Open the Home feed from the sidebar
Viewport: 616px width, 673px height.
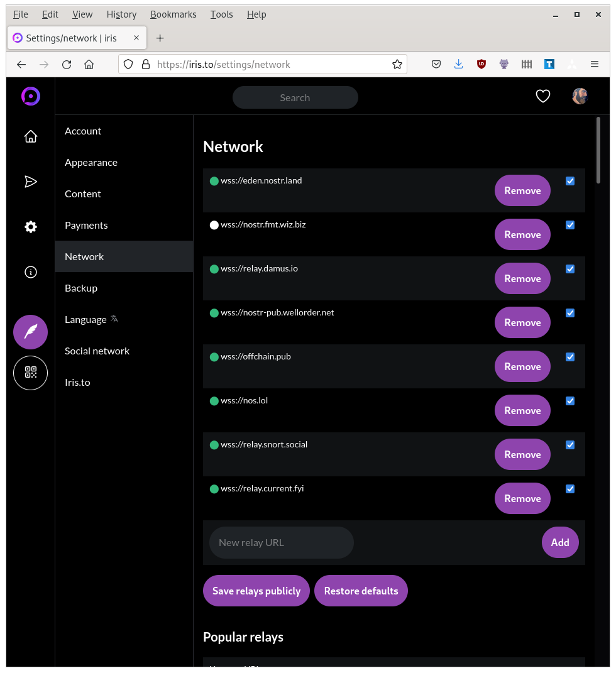(30, 136)
